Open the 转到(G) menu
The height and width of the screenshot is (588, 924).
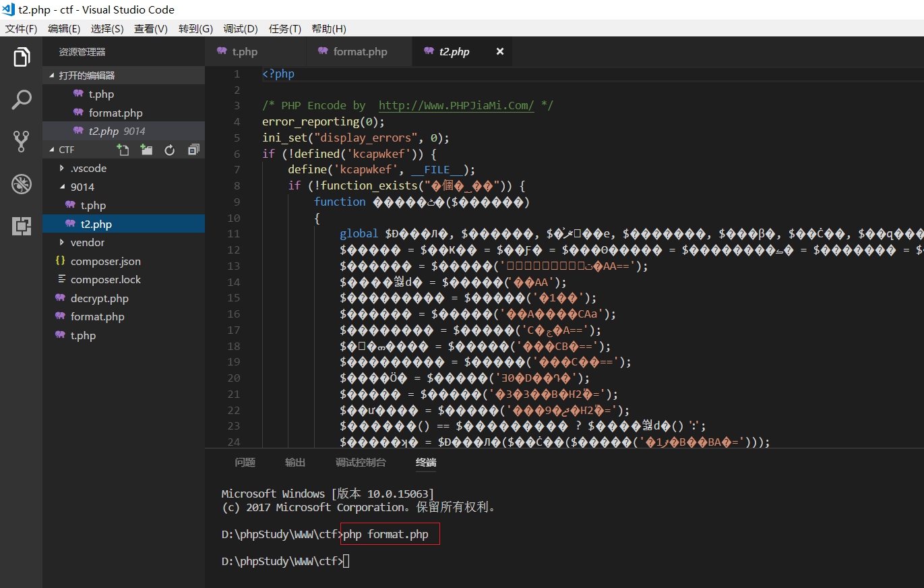[x=195, y=28]
